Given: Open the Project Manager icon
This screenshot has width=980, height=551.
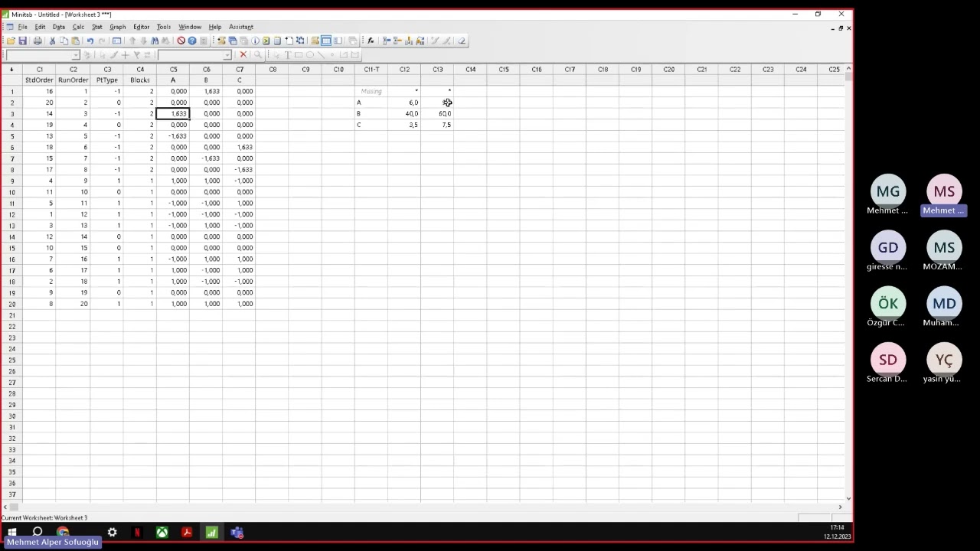Looking at the screenshot, I should point(337,41).
